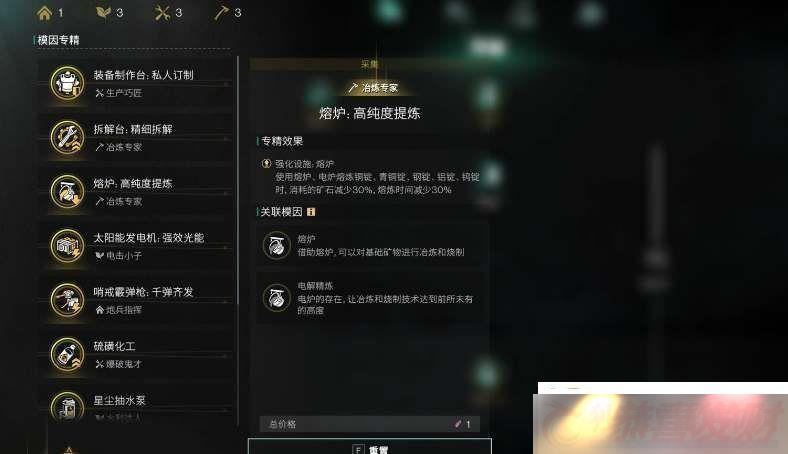This screenshot has width=788, height=454.
Task: Select 星尘抽水泵 specialization icon
Action: coord(67,406)
